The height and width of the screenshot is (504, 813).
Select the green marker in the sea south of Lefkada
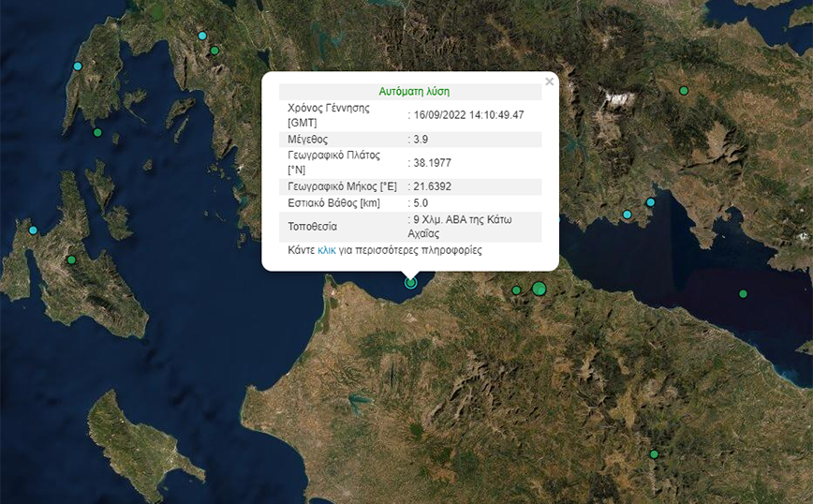click(97, 132)
